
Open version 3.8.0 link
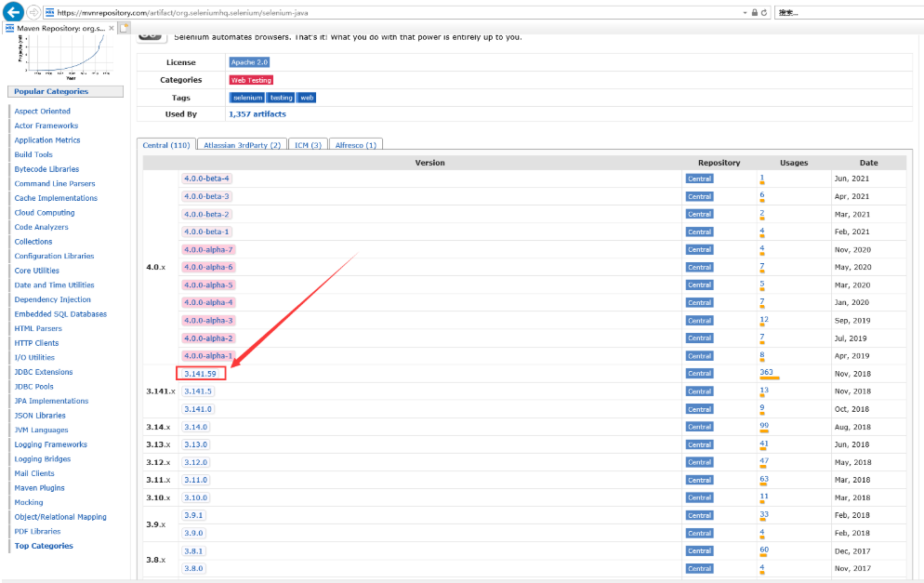(193, 568)
